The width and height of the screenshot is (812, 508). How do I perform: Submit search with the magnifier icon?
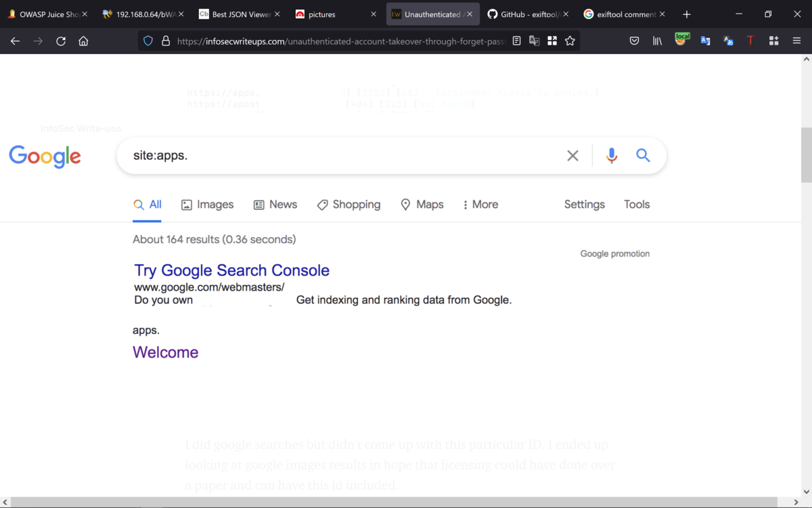643,156
